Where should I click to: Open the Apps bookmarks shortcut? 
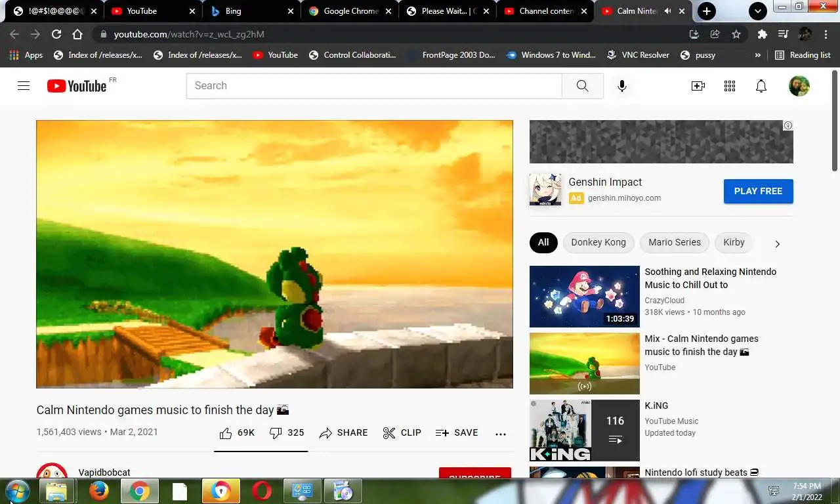coord(26,55)
